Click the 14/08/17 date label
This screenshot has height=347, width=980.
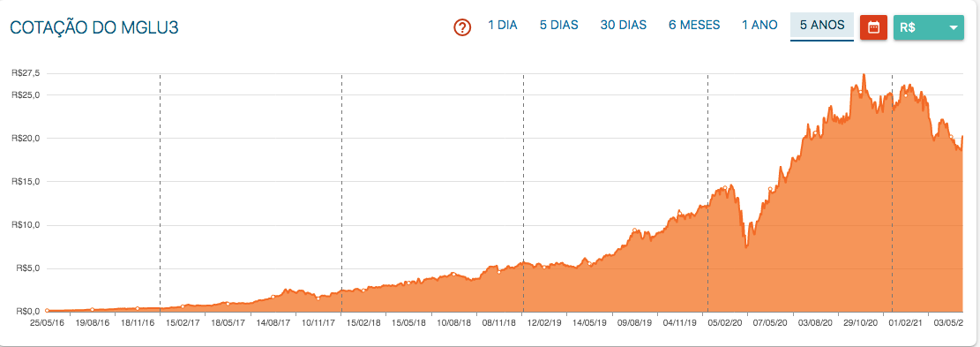[x=273, y=324]
